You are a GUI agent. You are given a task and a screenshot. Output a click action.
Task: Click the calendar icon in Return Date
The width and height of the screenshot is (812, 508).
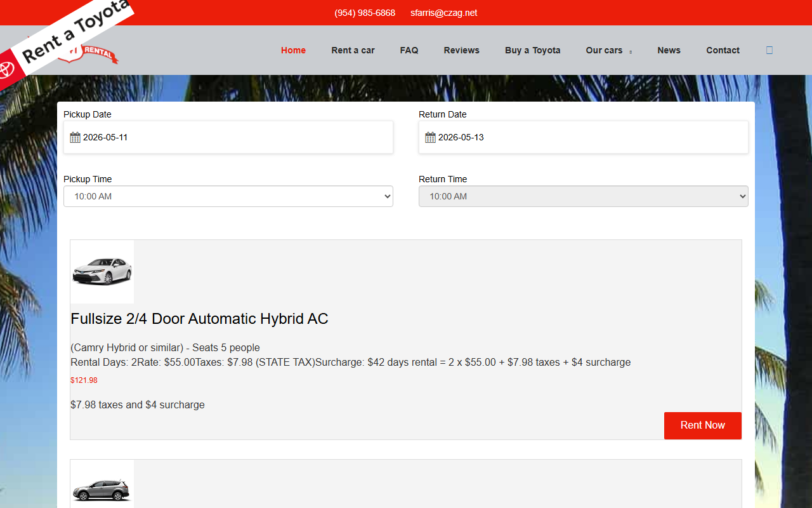(430, 137)
